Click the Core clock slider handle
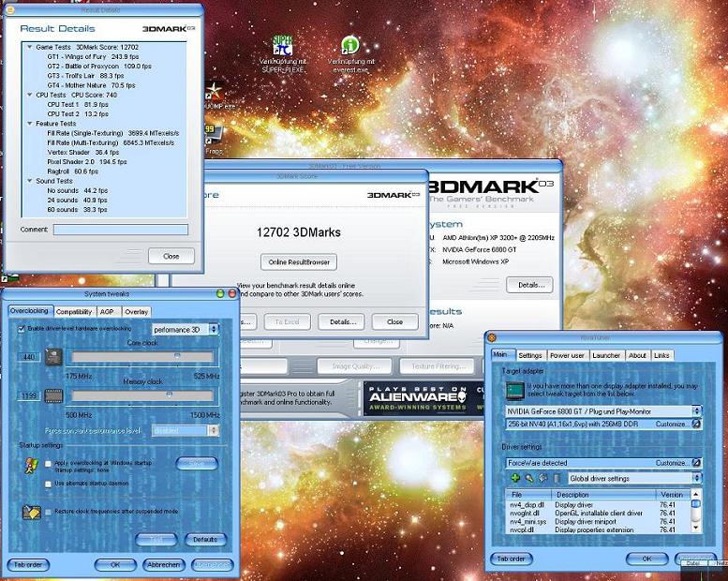The image size is (728, 581). (x=177, y=355)
